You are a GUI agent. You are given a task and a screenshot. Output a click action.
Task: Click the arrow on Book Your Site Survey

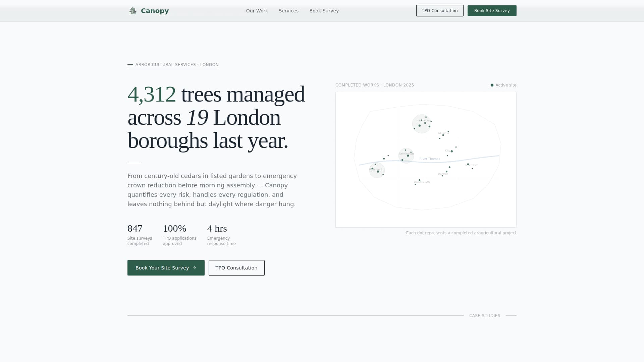194,268
